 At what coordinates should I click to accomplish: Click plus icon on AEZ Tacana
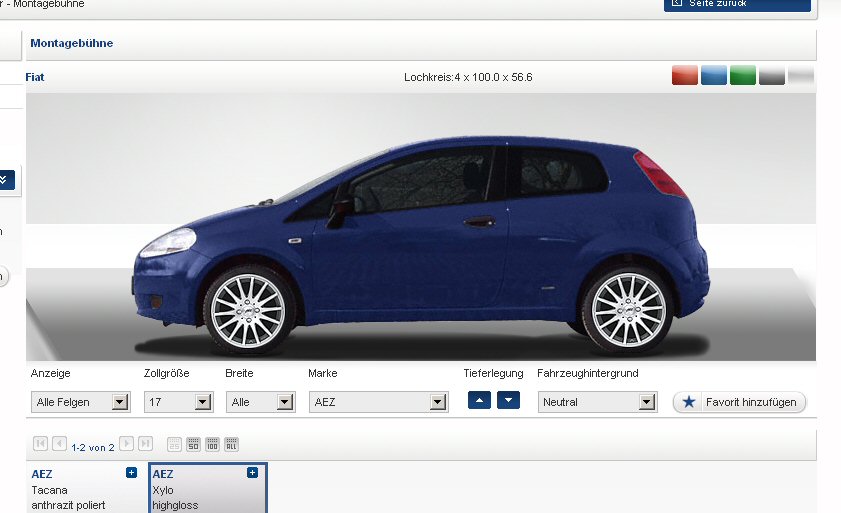[131, 473]
